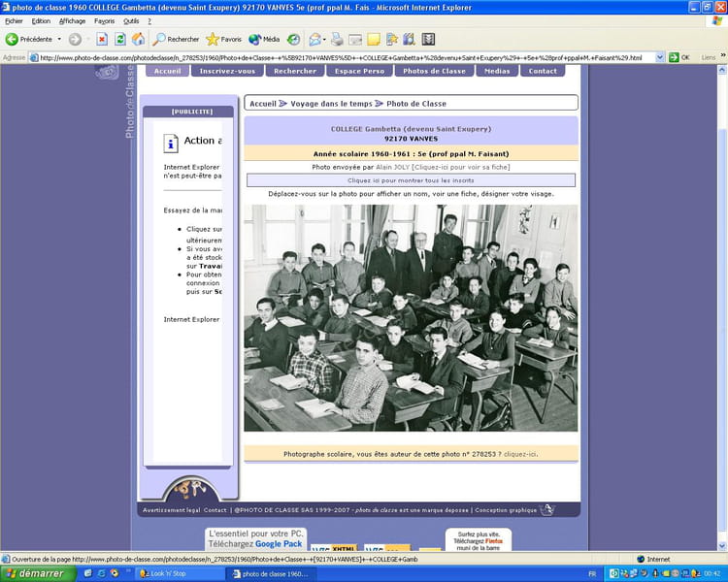Open the Favoris menu in menu bar
Screen dimensions: 728x582
105,20
